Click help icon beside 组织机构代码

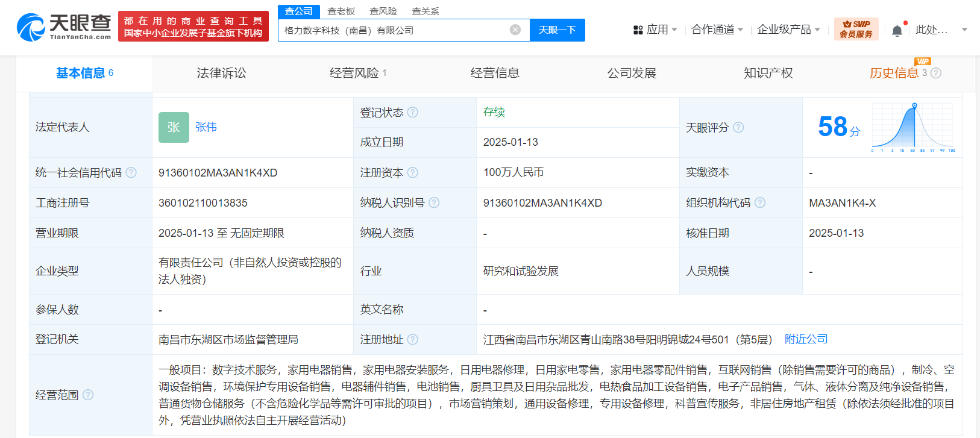[760, 203]
